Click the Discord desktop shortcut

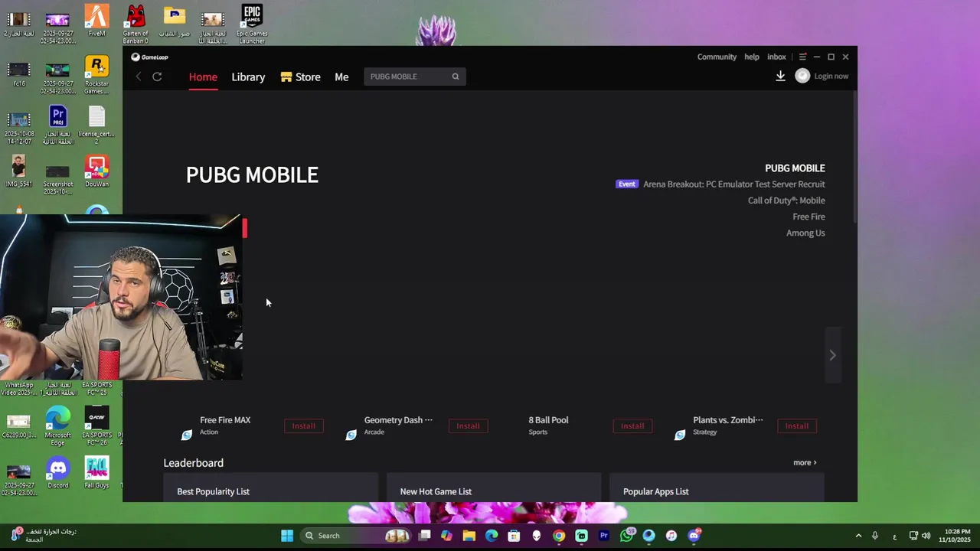coord(58,472)
